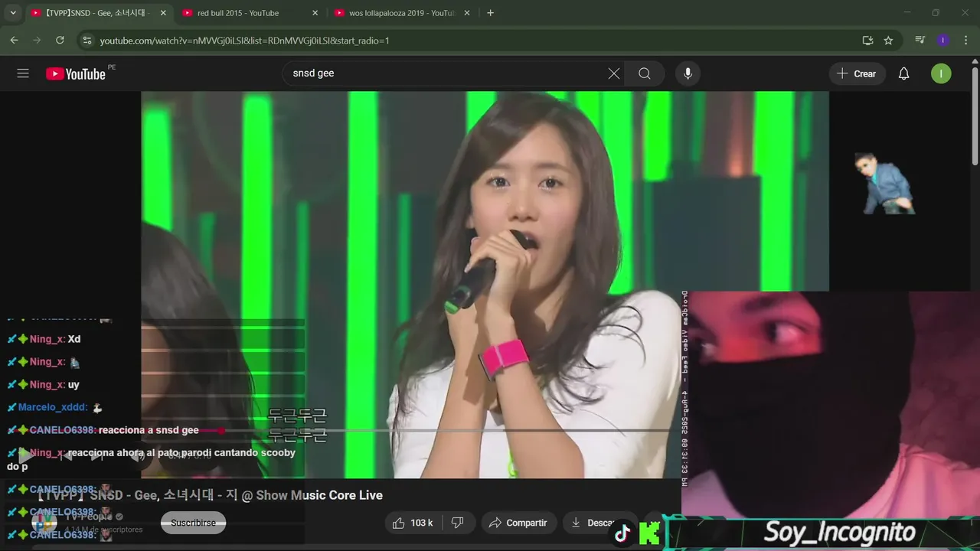
Task: Run search with the magnifier button
Action: (x=645, y=73)
